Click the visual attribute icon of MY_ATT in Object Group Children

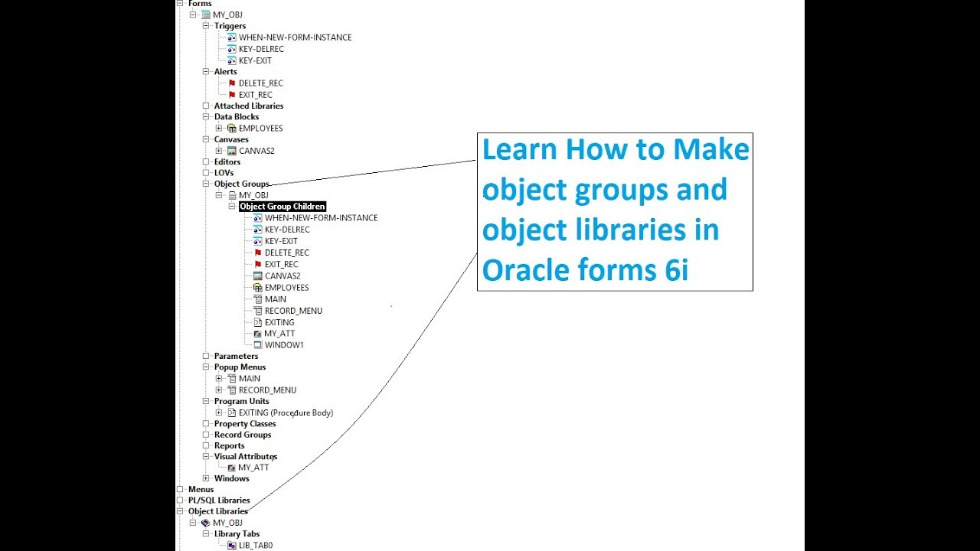pyautogui.click(x=258, y=334)
